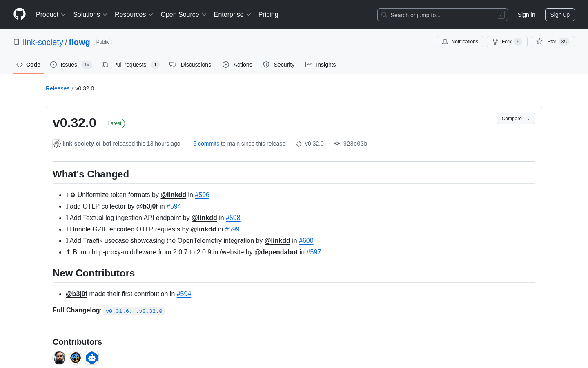This screenshot has height=368, width=588.
Task: Open the Actions tab
Action: click(237, 65)
